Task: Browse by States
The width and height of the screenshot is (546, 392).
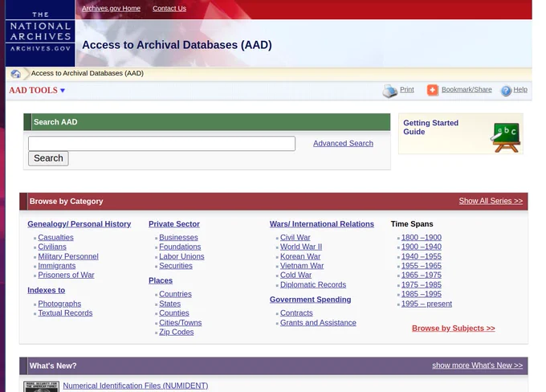Action: click(170, 304)
